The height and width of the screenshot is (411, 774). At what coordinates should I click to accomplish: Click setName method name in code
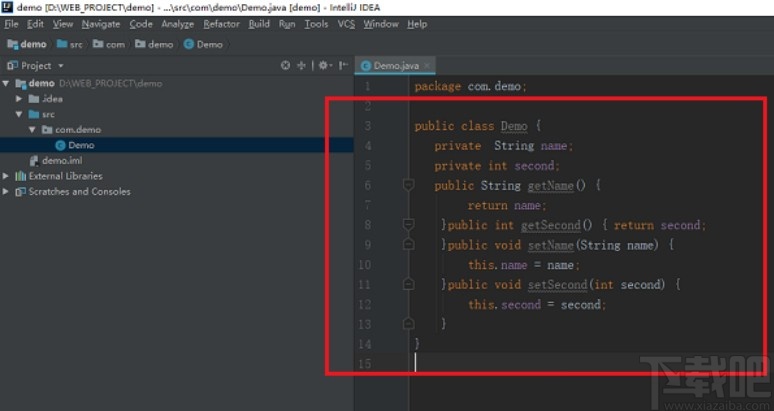550,245
